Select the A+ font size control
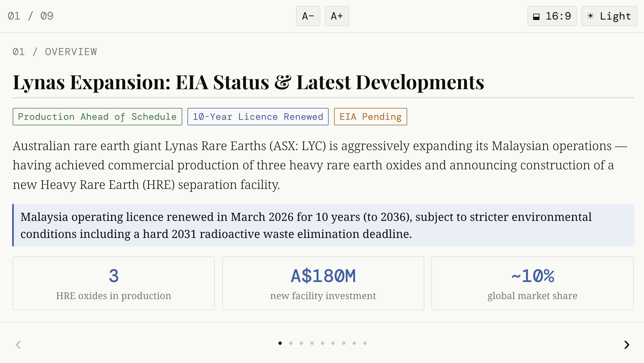Screen dimensions: 644x363 337,16
